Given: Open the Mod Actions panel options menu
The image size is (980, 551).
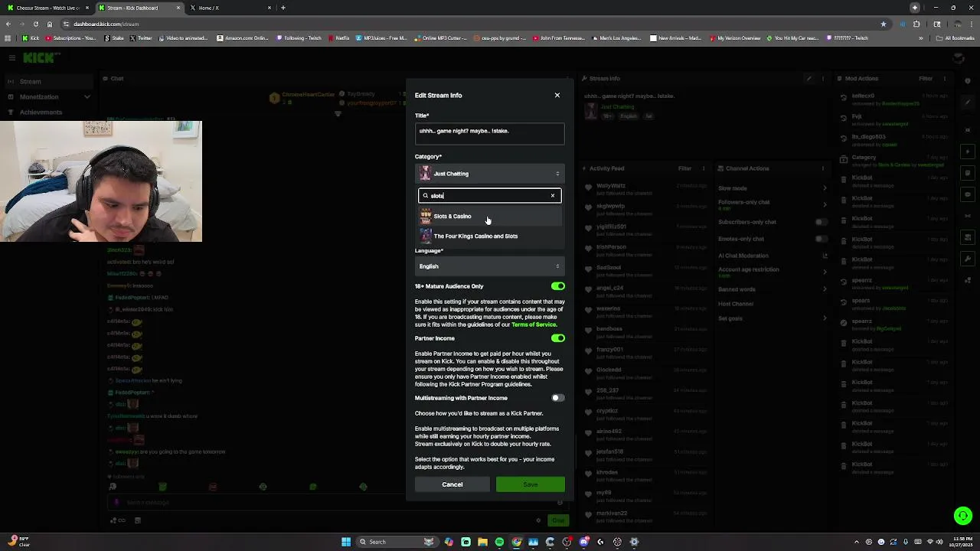Looking at the screenshot, I should [945, 78].
